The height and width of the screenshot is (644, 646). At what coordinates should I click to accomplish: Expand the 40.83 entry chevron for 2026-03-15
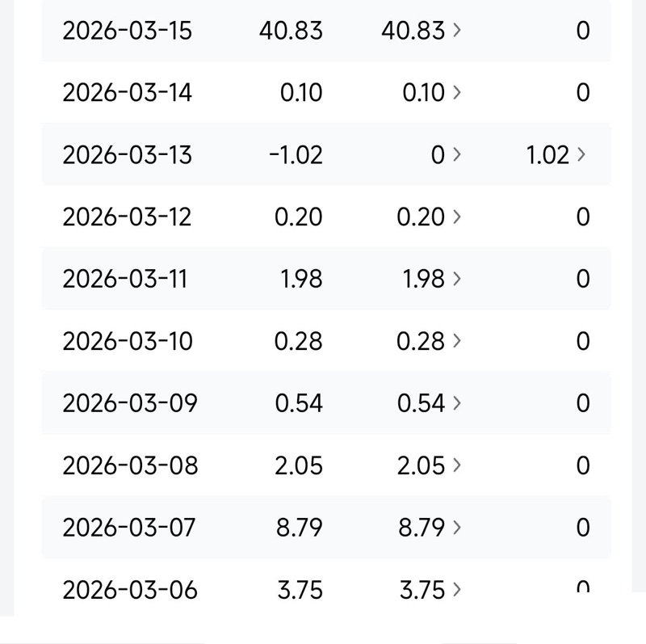tap(456, 30)
